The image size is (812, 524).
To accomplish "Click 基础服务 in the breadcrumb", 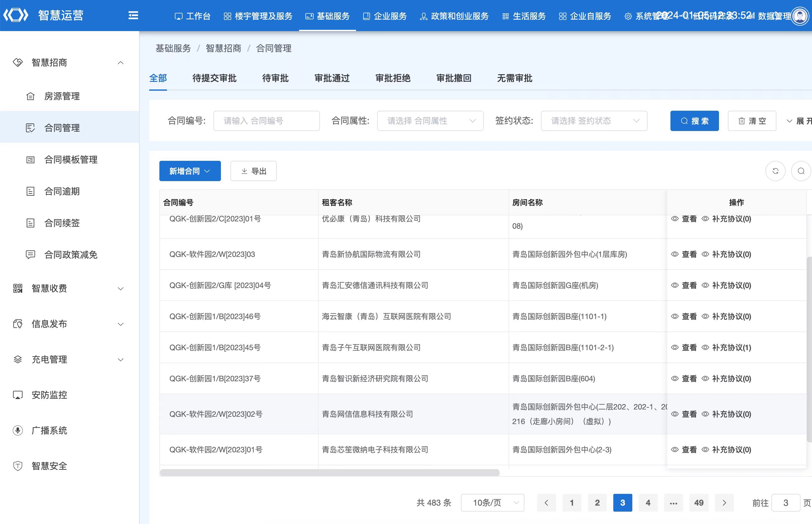I will coord(173,48).
